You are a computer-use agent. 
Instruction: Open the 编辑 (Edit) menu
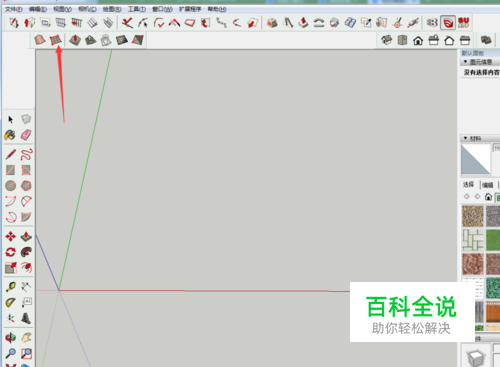pos(38,9)
